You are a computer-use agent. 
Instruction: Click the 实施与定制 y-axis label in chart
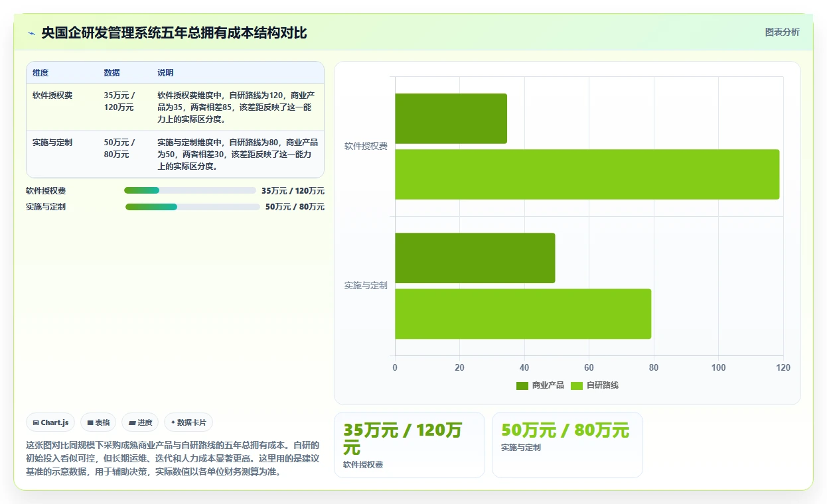[366, 286]
